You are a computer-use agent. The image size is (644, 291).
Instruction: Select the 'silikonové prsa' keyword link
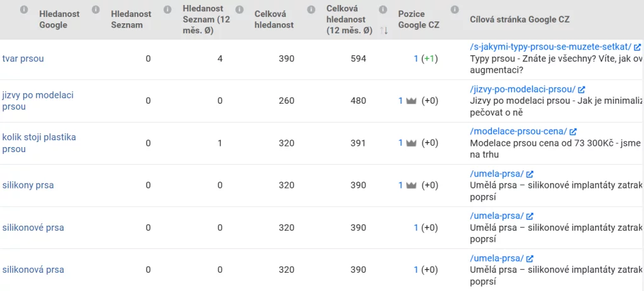coord(33,228)
